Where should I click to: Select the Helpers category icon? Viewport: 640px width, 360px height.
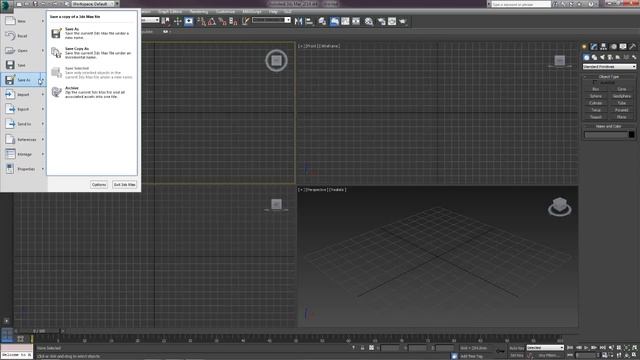618,57
